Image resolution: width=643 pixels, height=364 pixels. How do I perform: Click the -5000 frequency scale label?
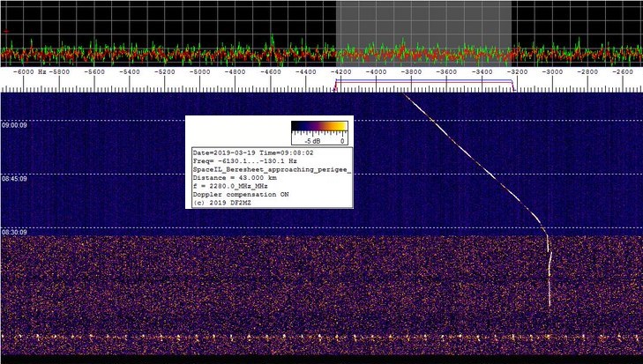[200, 71]
